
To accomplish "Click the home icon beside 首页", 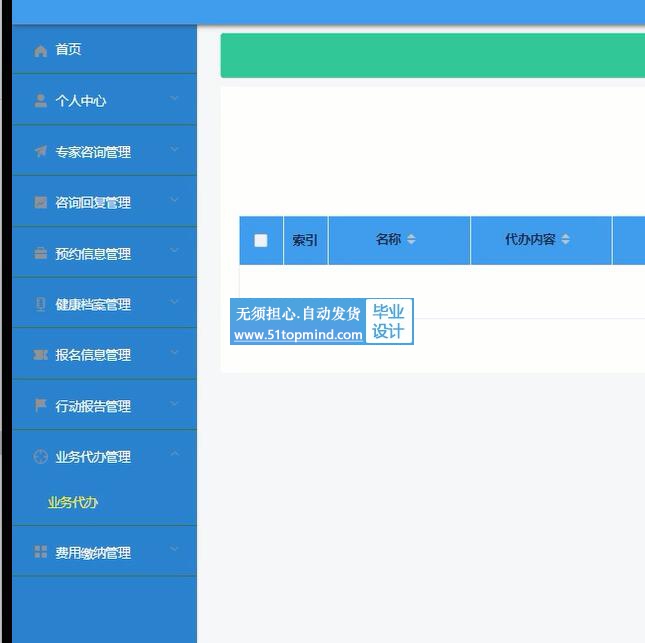I will click(40, 51).
